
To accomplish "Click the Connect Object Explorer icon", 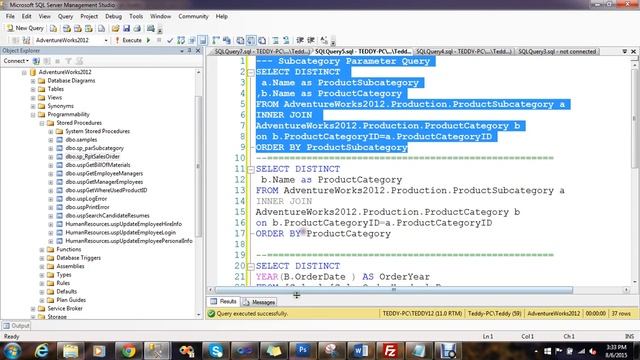I will pos(36,61).
